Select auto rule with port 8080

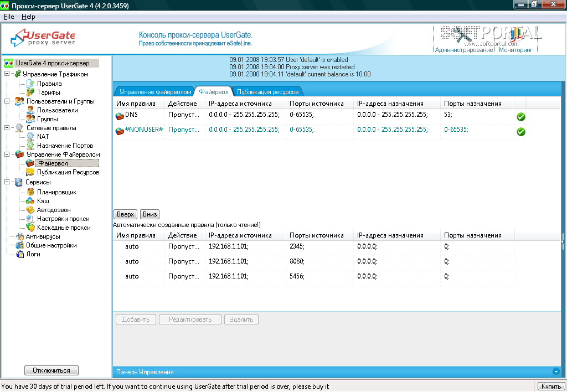313,261
